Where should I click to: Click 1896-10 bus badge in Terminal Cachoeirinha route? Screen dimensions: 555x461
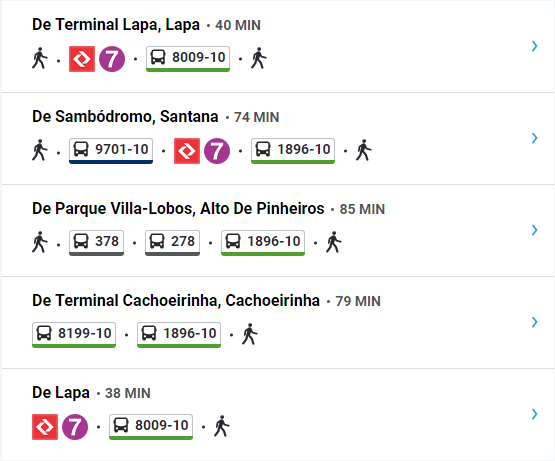coord(179,335)
